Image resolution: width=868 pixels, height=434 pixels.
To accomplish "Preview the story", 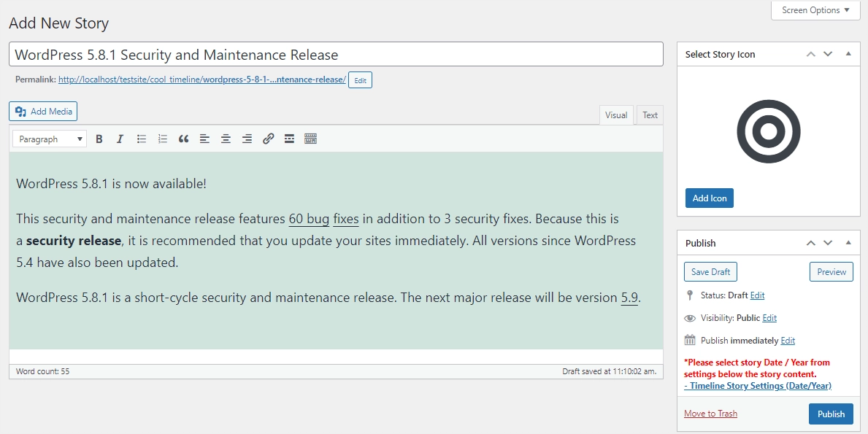I will (x=831, y=271).
